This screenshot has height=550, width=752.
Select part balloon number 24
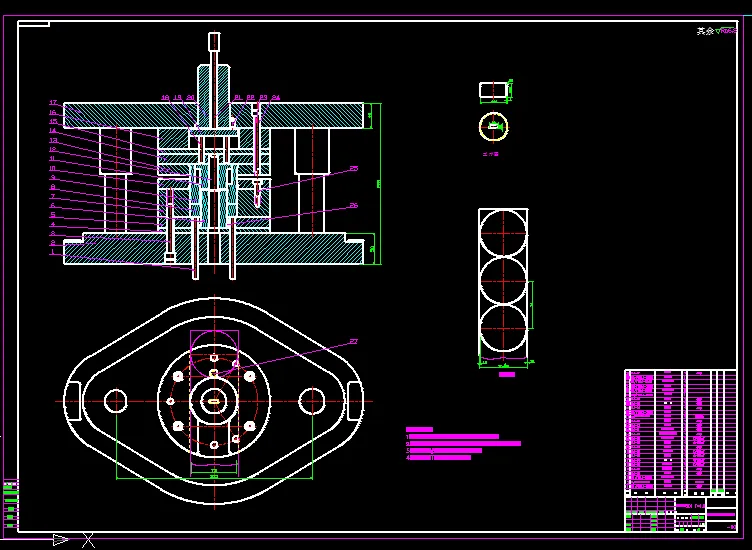[276, 97]
